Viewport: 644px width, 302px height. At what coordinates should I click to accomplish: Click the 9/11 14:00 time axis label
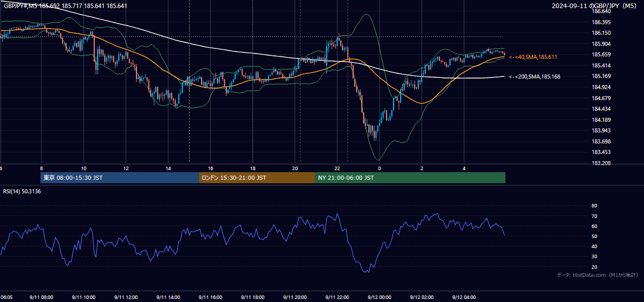(x=168, y=297)
